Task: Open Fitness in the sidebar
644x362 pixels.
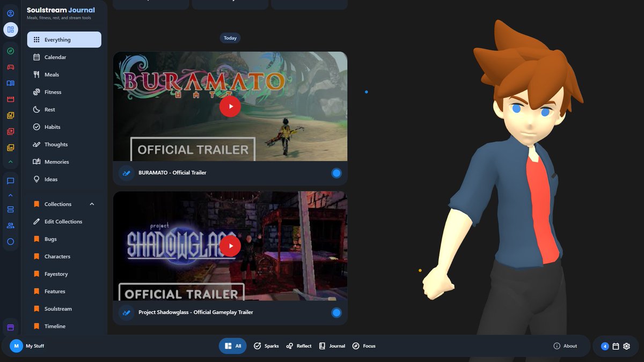Action: (64, 92)
